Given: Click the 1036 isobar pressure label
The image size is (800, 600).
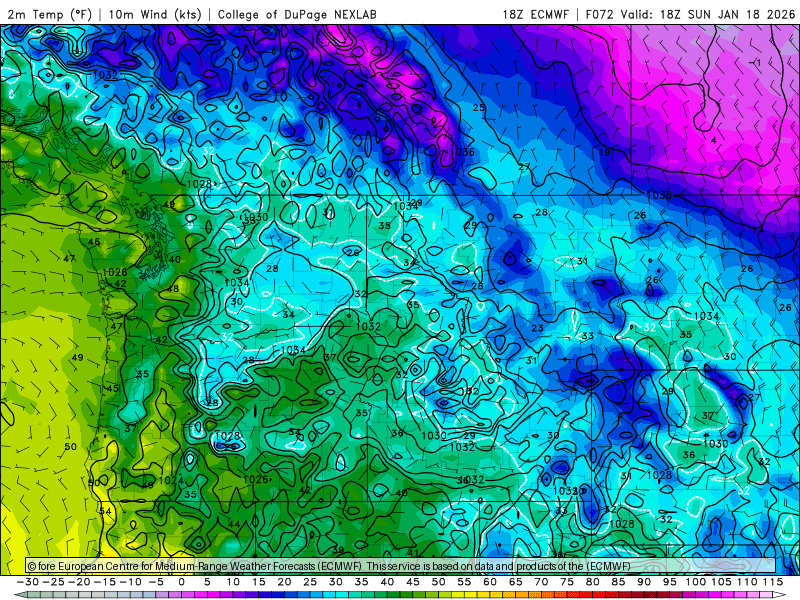Looking at the screenshot, I should tap(462, 152).
